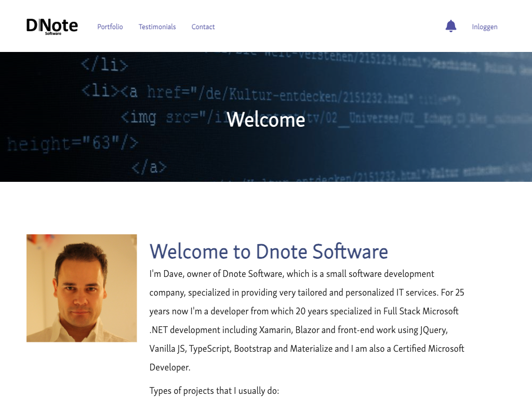Screen dimensions: 532x399
Task: Open the Portfolio page
Action: tap(110, 26)
